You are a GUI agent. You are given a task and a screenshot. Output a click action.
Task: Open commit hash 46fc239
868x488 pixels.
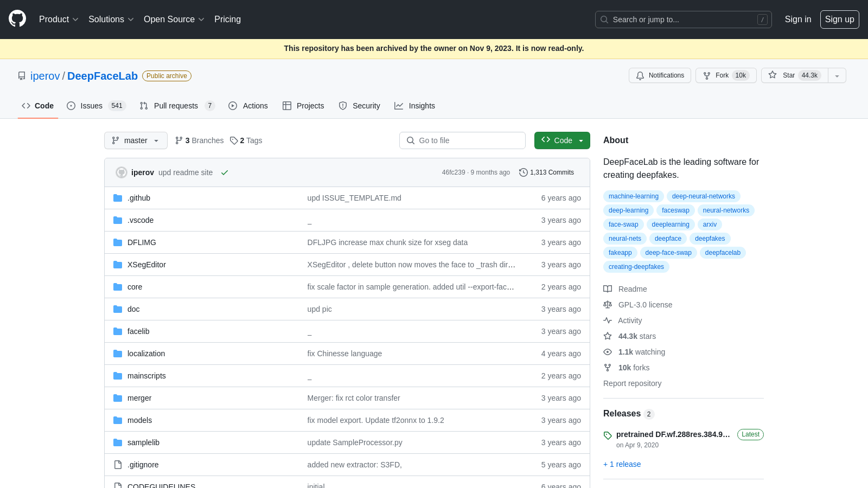point(454,172)
